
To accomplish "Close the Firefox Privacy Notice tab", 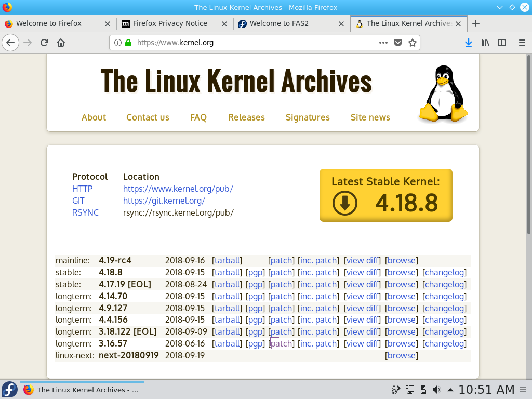I will [x=224, y=24].
